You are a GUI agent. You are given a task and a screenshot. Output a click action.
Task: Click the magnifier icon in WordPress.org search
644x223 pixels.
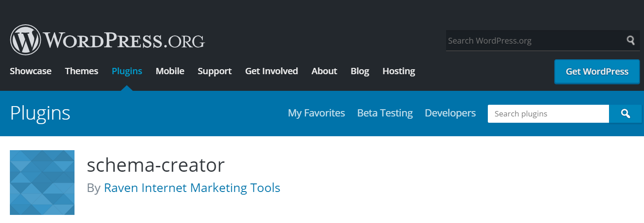[631, 40]
